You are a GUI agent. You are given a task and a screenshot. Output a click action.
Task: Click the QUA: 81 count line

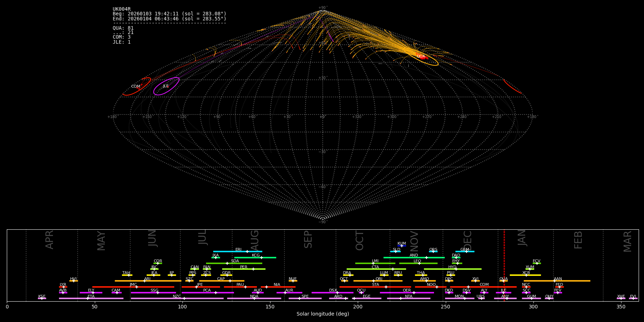(x=123, y=28)
